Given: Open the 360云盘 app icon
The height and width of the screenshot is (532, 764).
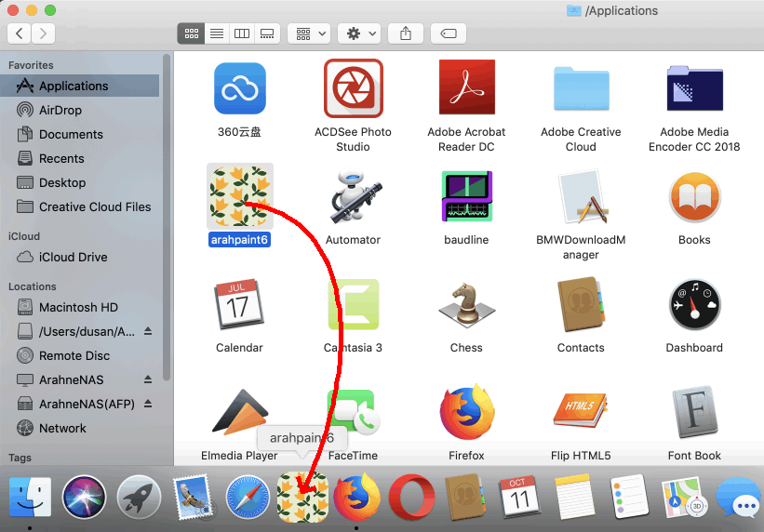Looking at the screenshot, I should pyautogui.click(x=239, y=88).
